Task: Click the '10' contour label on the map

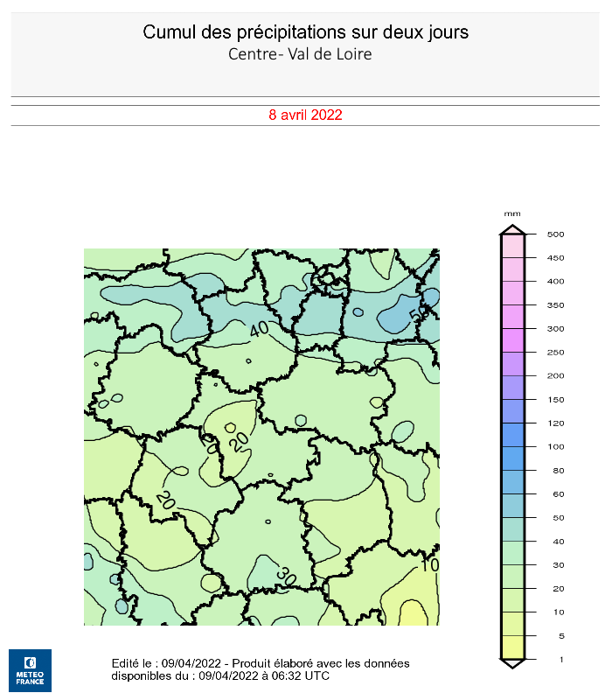Action: pyautogui.click(x=430, y=565)
